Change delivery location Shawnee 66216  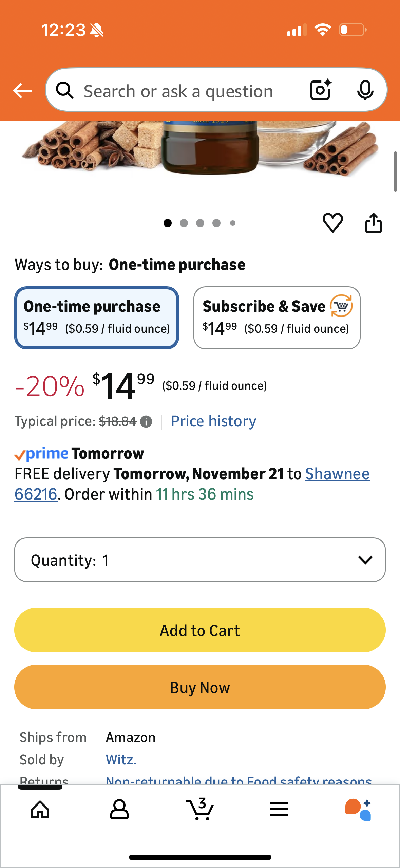(x=337, y=474)
